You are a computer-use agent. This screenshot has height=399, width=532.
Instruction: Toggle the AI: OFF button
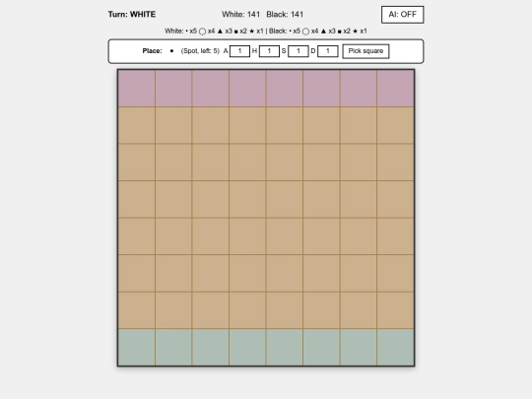click(x=402, y=15)
